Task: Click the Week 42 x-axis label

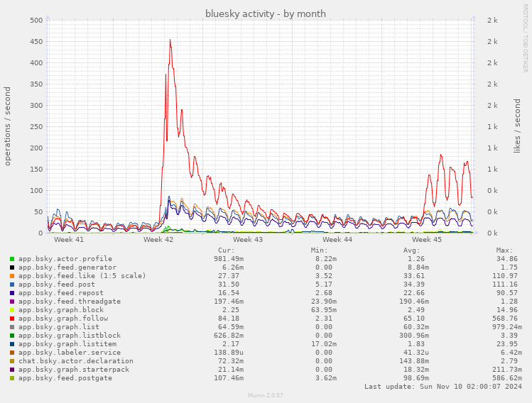Action: 158,240
